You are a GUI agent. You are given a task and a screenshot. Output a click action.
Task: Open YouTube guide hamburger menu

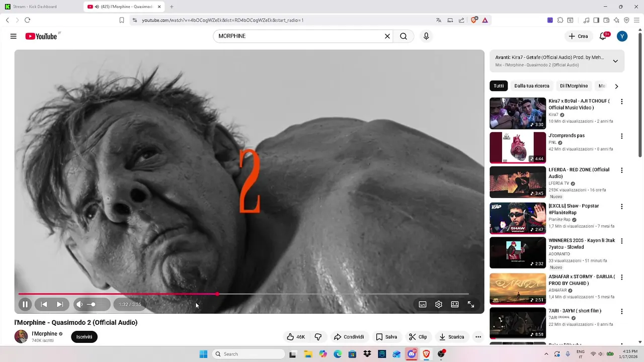pyautogui.click(x=14, y=36)
